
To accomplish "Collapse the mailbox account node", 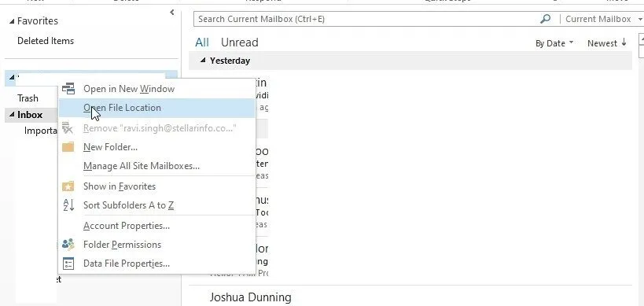I will click(x=12, y=77).
